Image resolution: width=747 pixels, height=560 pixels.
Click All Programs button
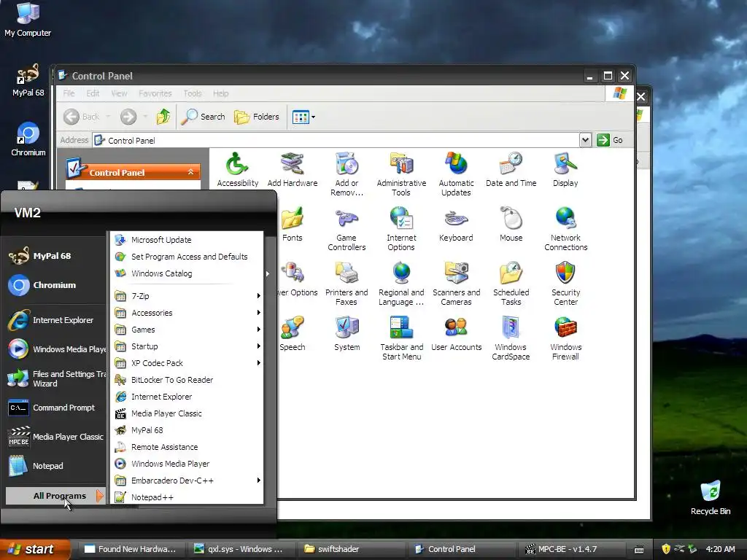click(55, 496)
